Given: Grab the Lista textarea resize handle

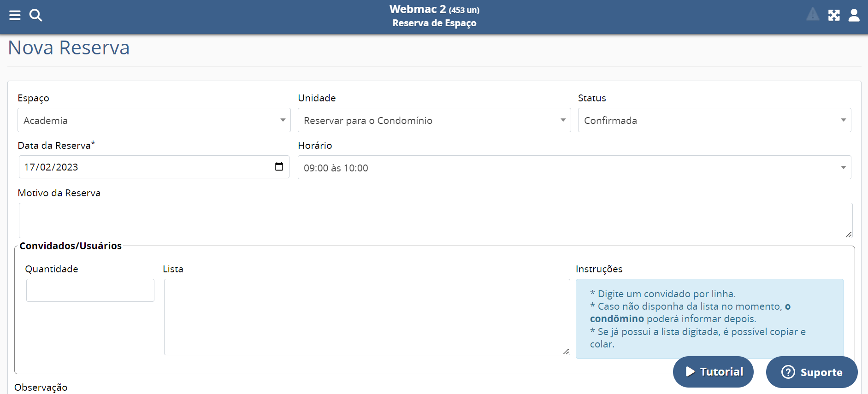Looking at the screenshot, I should (x=566, y=352).
